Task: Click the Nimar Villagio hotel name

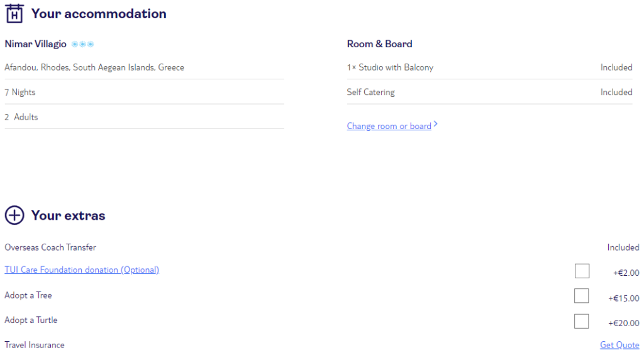Action: pos(35,44)
